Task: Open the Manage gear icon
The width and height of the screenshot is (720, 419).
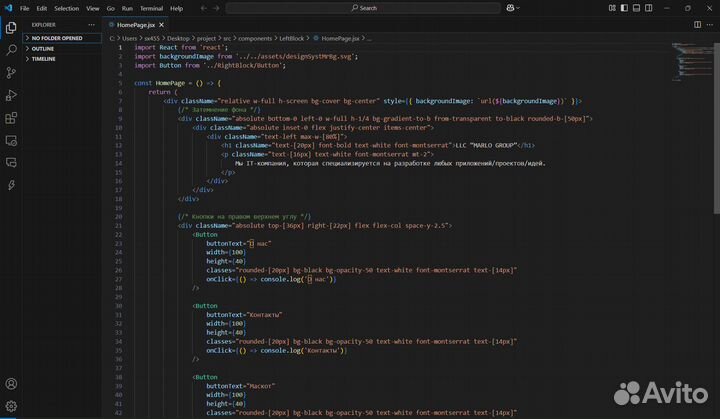Action: [x=11, y=406]
